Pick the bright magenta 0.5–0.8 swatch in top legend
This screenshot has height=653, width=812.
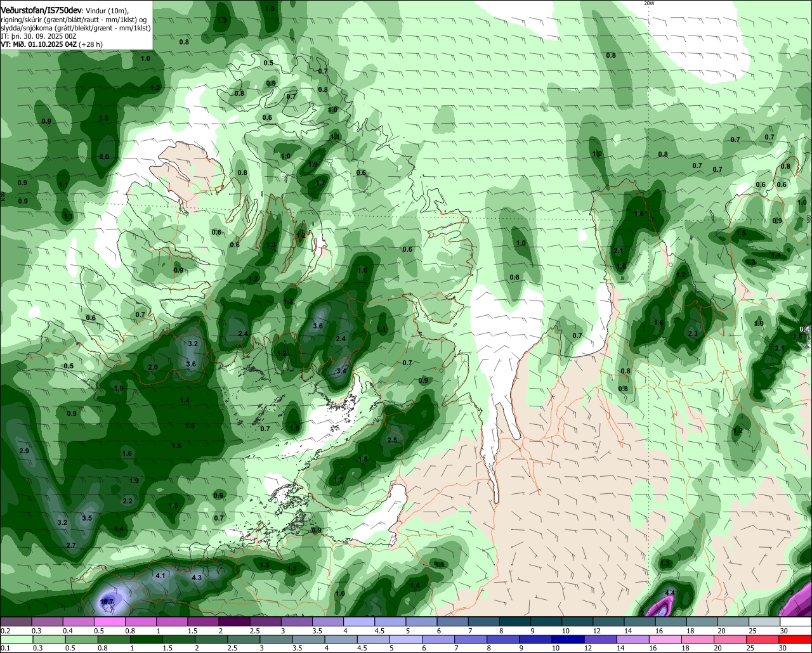[109, 621]
